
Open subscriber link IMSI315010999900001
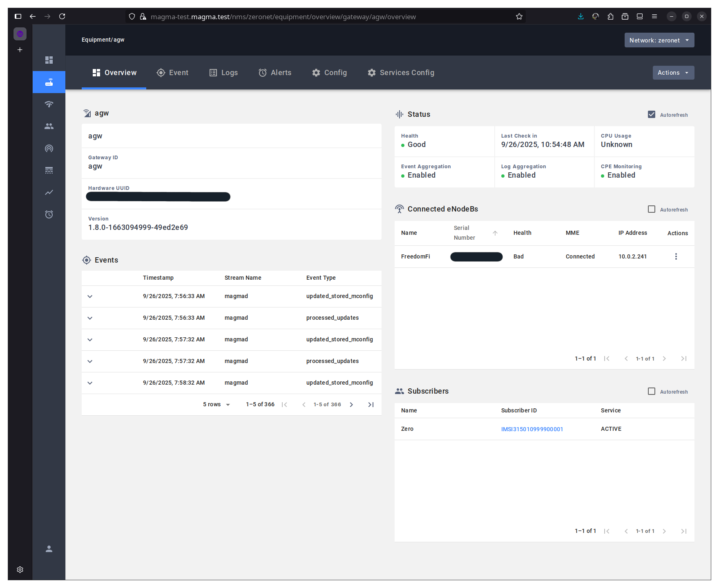tap(532, 429)
